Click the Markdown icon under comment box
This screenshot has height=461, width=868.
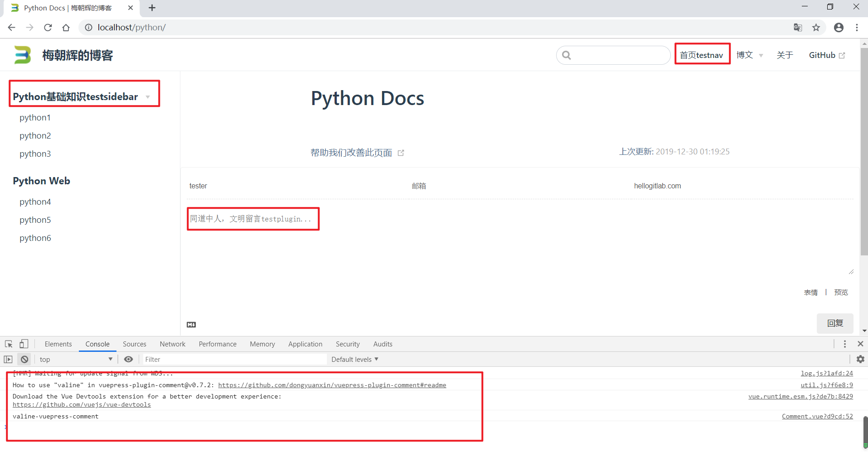pos(191,325)
